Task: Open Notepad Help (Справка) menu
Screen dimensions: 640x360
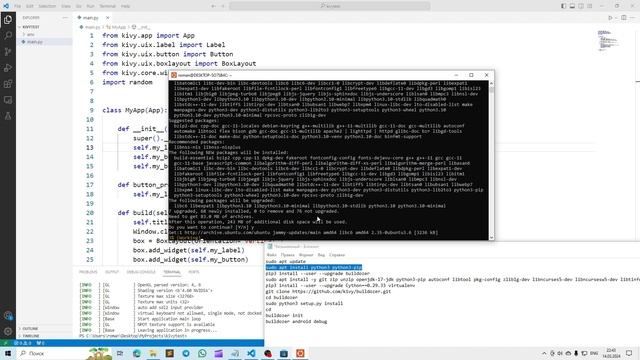Action: tap(337, 255)
